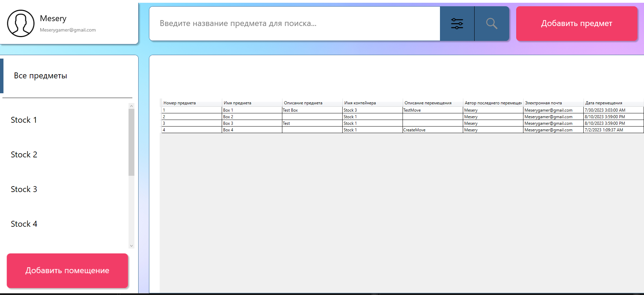Sort by Электронная почта column header

point(553,103)
